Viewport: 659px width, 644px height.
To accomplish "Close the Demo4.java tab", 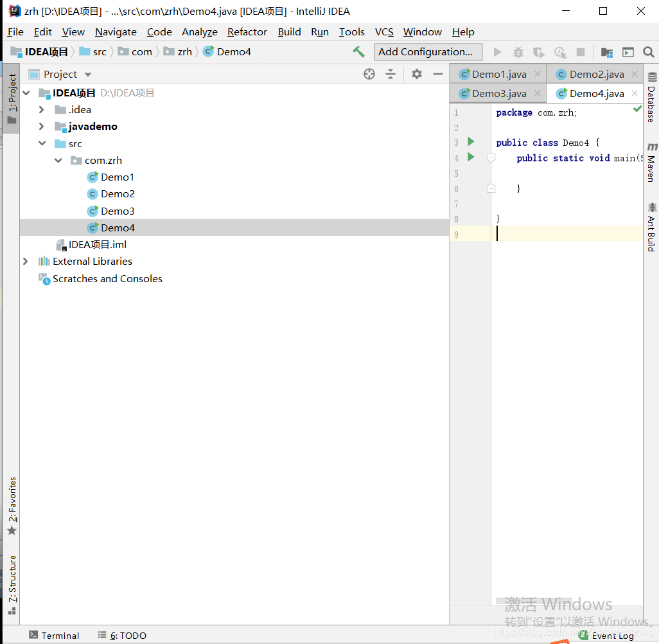I will point(634,93).
